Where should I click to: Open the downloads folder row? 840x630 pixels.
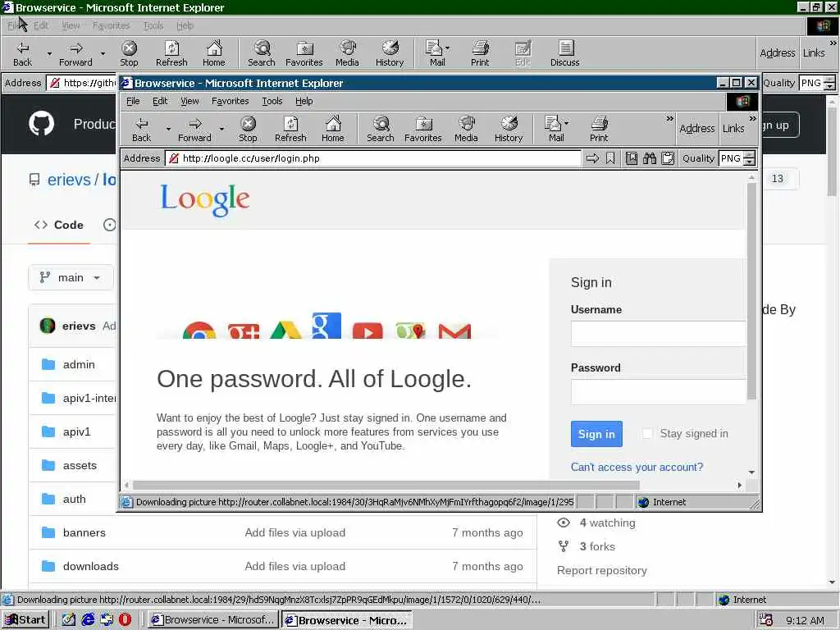[x=283, y=566]
